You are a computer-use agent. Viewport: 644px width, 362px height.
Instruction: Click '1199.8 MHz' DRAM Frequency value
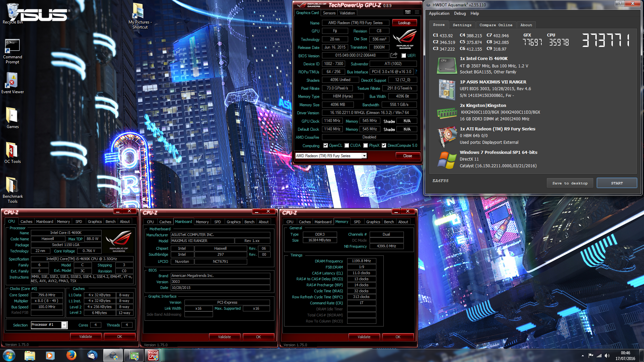click(x=361, y=261)
